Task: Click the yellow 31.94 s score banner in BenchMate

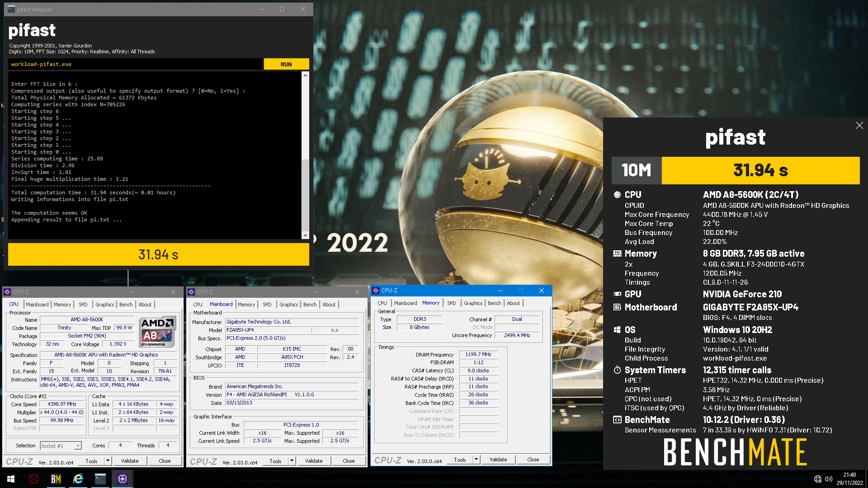Action: 760,170
